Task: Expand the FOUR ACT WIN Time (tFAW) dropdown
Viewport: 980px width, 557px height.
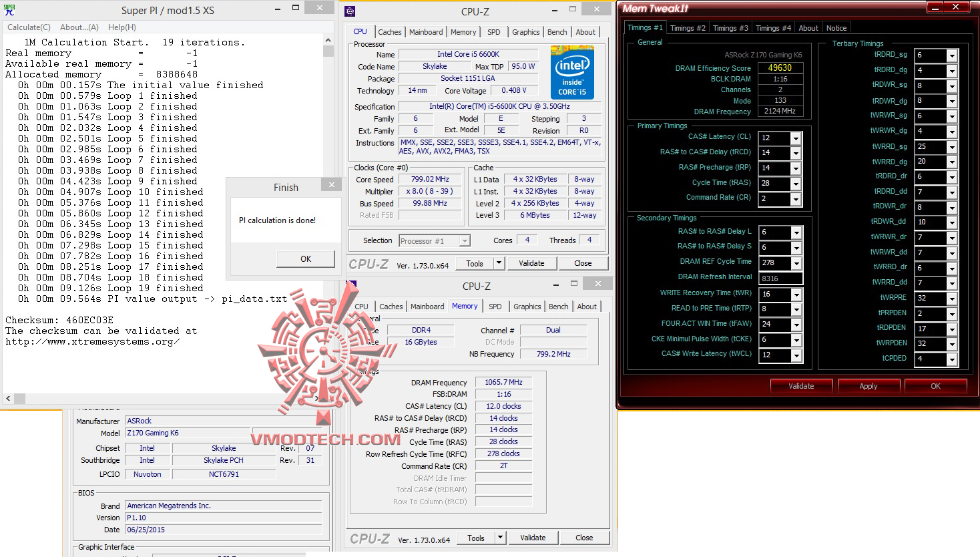Action: [796, 325]
